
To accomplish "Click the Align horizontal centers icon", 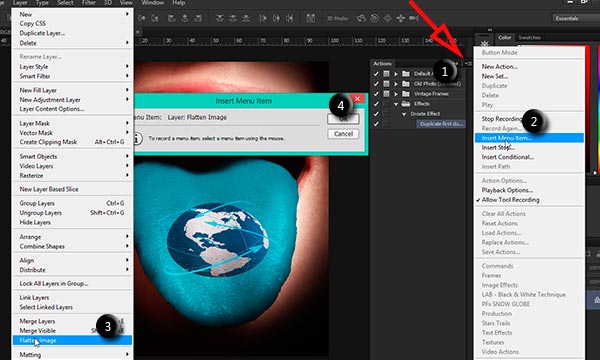I will coord(184,18).
